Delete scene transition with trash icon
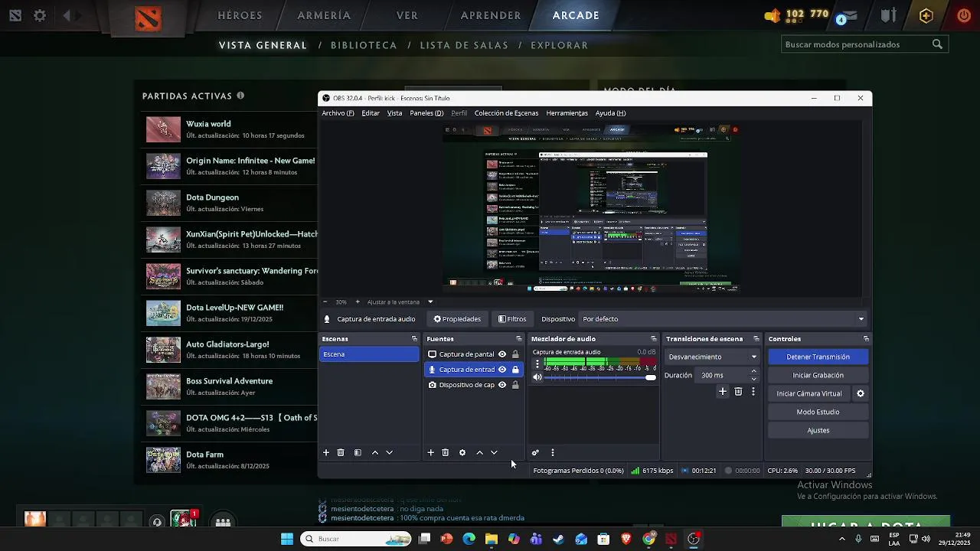Viewport: 980px width, 551px height. coord(738,392)
